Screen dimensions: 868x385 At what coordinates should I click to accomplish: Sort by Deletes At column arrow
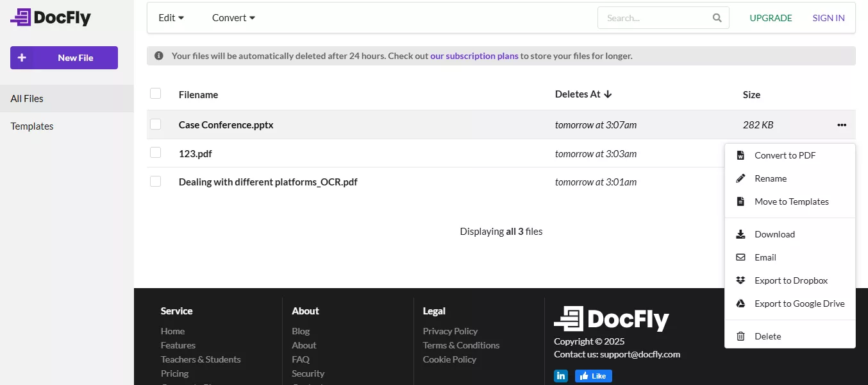click(608, 94)
